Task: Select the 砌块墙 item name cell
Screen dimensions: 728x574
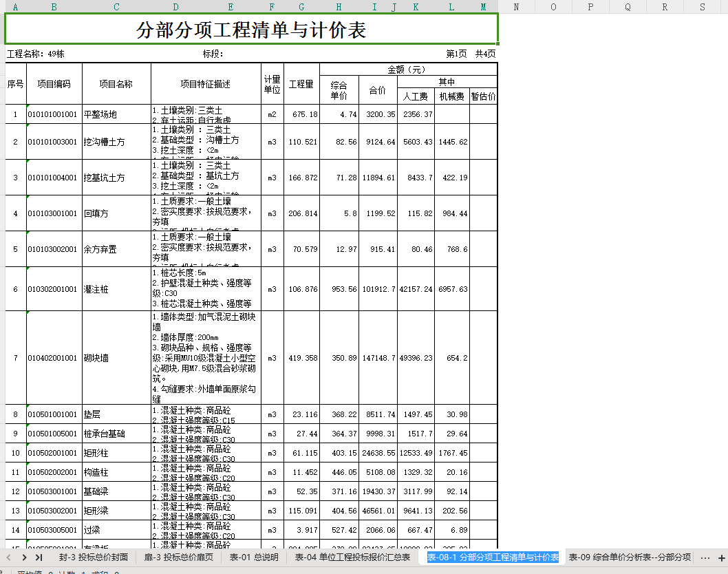Action: point(116,358)
